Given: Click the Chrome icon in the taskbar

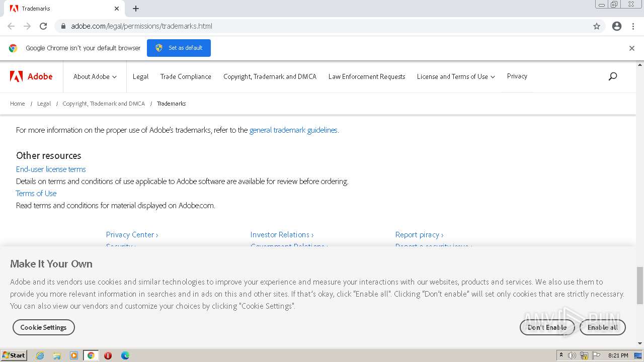Looking at the screenshot, I should pos(91,355).
